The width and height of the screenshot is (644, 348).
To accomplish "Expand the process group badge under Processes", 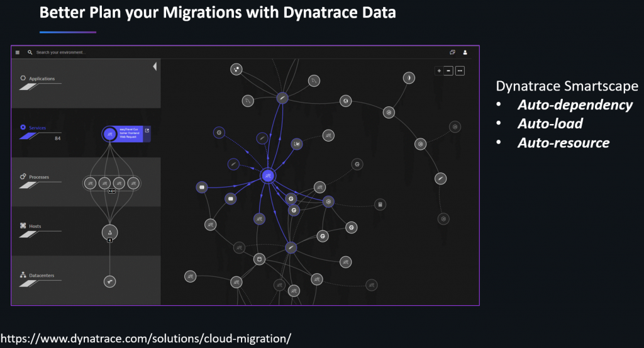I will coord(112,191).
